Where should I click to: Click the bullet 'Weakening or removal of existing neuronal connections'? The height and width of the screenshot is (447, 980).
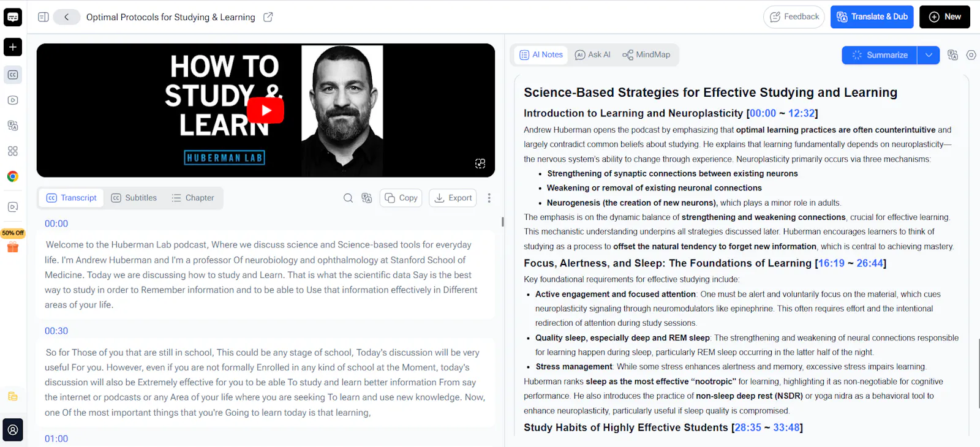click(x=654, y=188)
